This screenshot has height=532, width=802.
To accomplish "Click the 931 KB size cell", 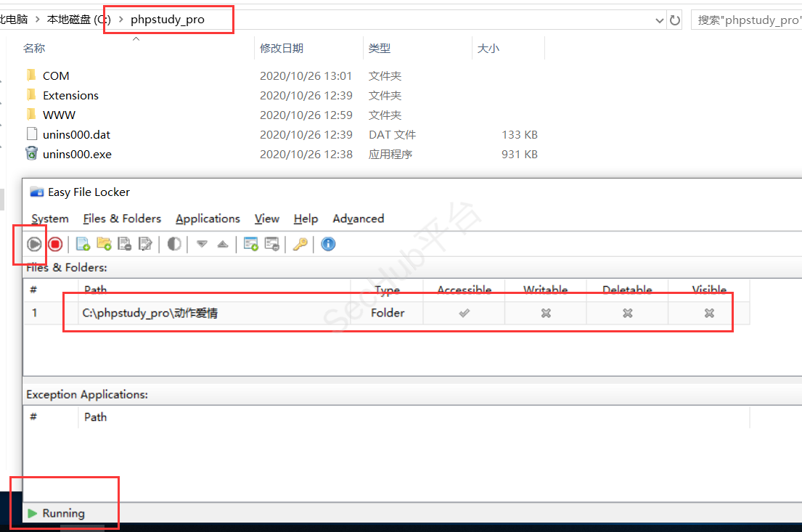I will click(520, 154).
